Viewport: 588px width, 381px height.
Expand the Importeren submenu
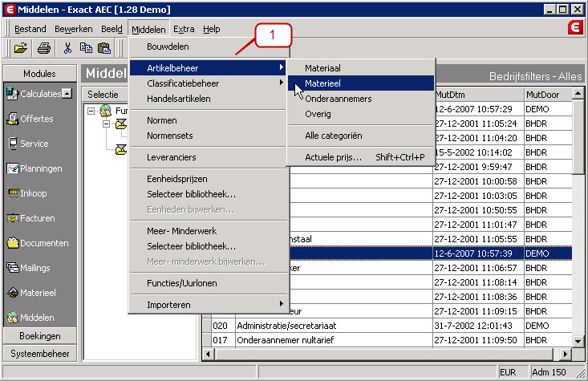coord(208,305)
